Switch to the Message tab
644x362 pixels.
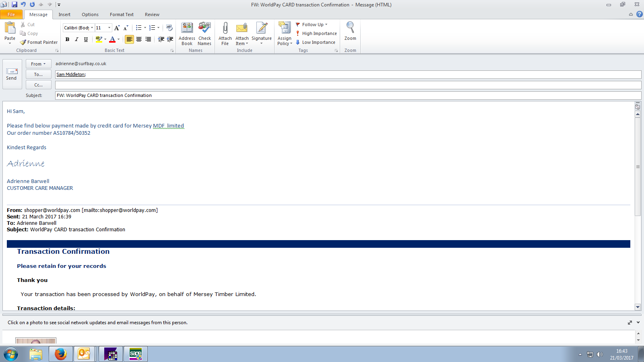pos(38,14)
